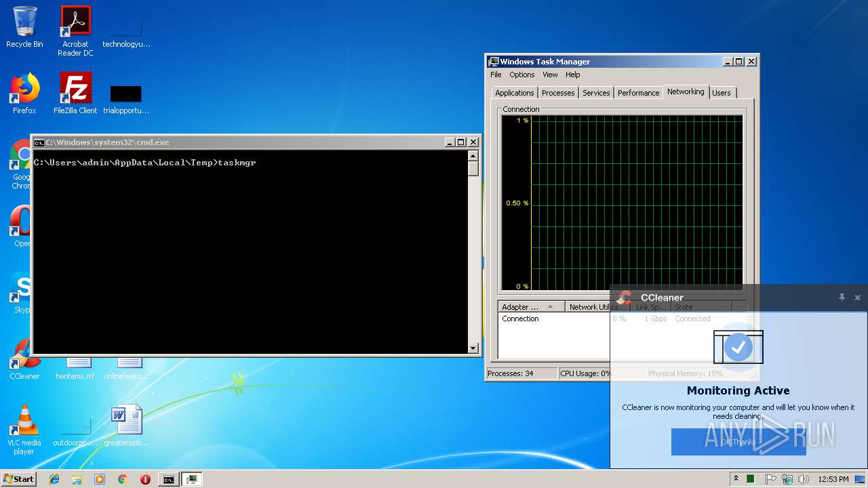Open the Google Chrome desktop shortcut
Image resolution: width=868 pixels, height=488 pixels.
point(20,165)
